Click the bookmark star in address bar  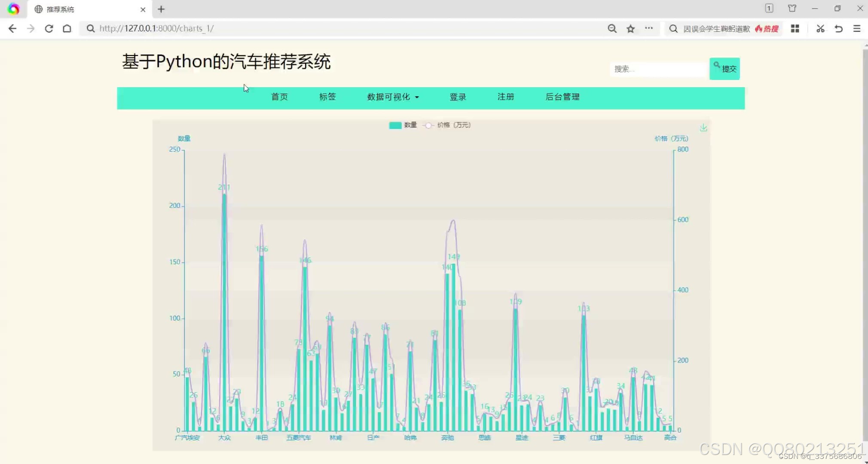click(x=630, y=28)
